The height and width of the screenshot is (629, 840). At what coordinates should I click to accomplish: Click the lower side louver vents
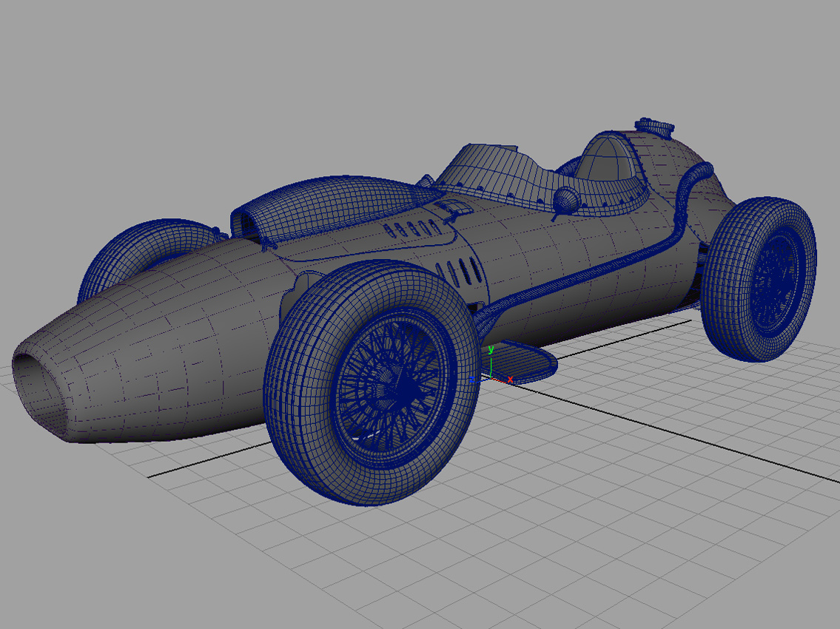459,271
